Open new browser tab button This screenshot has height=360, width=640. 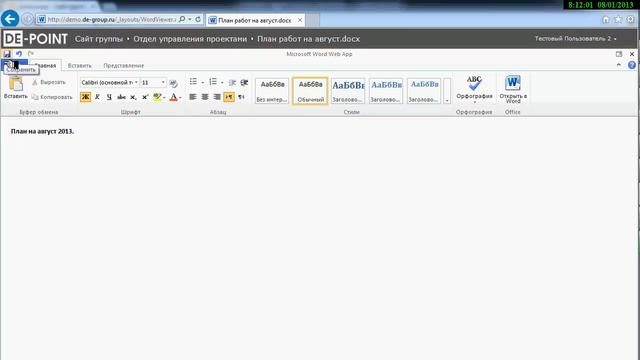click(x=312, y=20)
